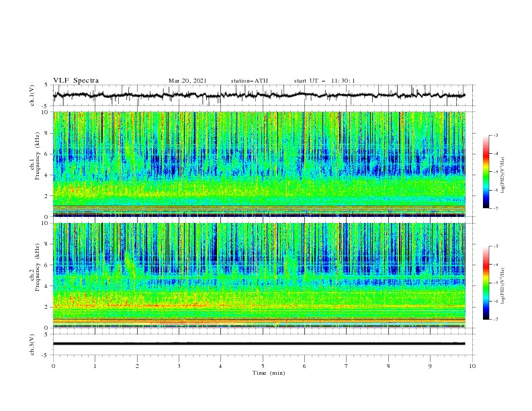Screen dimensions: 532x411
Task: Click the 'ch.3(V)' waveform axis label
Action: click(32, 345)
